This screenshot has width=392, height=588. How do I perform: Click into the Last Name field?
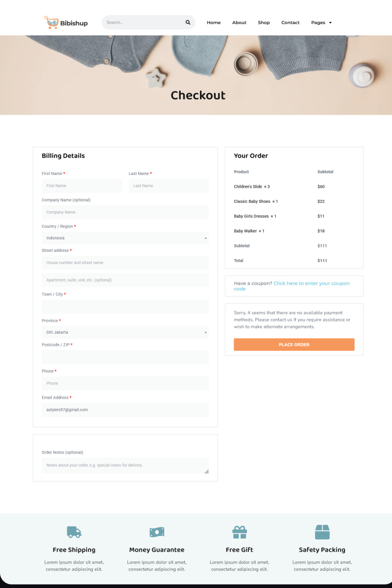click(169, 186)
